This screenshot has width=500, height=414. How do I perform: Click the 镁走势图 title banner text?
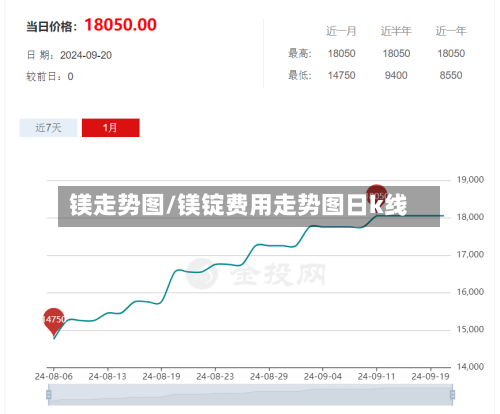click(238, 205)
